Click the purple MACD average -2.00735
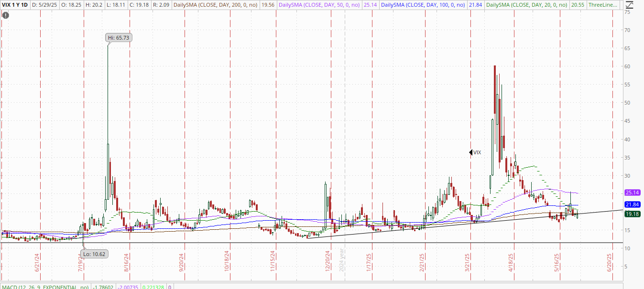Viewport: 644px width, 289px height. tap(128, 287)
